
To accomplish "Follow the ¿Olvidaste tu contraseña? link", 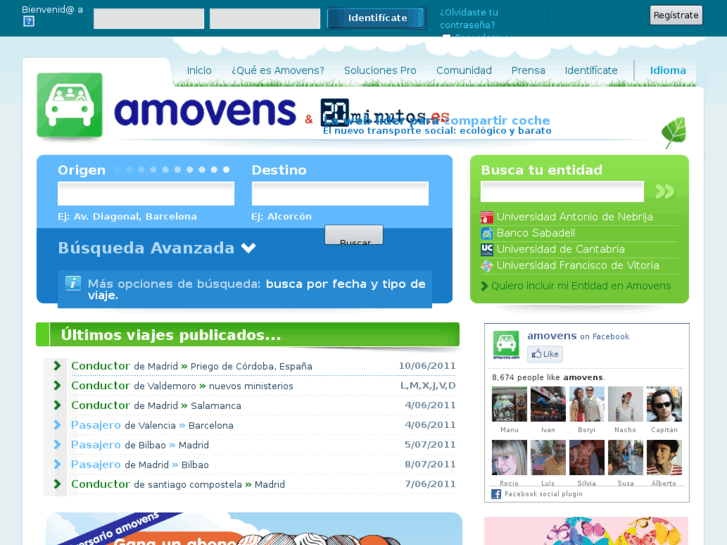I will pos(469,19).
